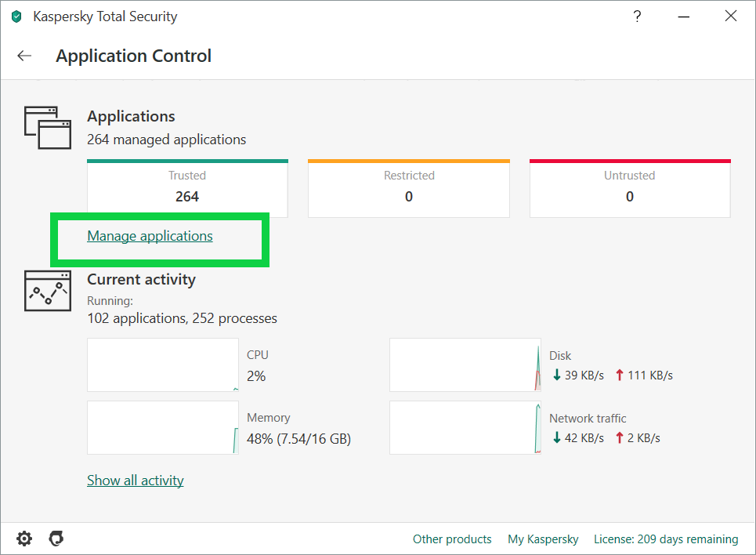
Task: Click the Manage applications link
Action: pyautogui.click(x=150, y=236)
